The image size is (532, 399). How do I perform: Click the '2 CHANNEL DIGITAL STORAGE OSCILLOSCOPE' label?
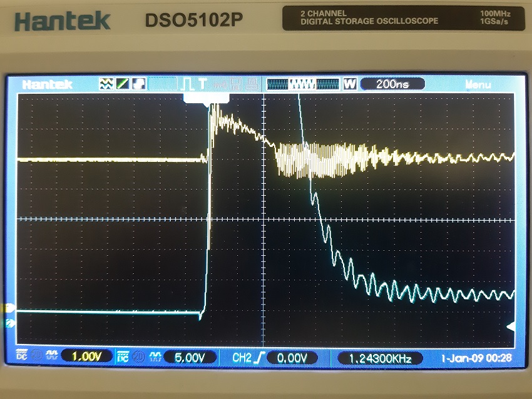pos(369,18)
